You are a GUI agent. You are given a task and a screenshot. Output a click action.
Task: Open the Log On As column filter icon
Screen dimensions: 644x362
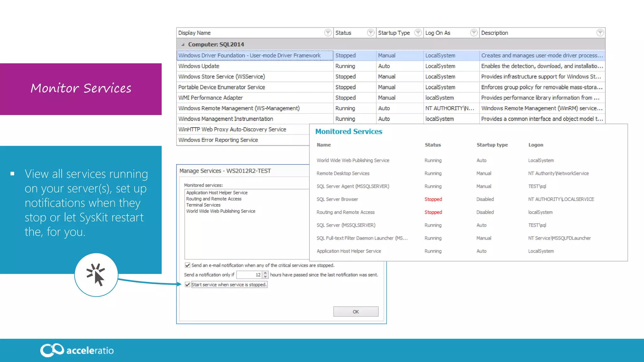coord(474,33)
